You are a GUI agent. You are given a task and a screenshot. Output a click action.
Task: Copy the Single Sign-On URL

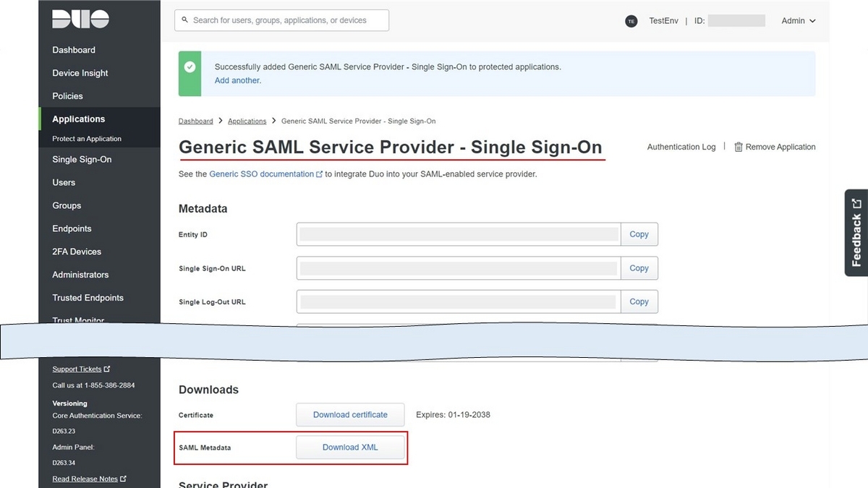(639, 268)
